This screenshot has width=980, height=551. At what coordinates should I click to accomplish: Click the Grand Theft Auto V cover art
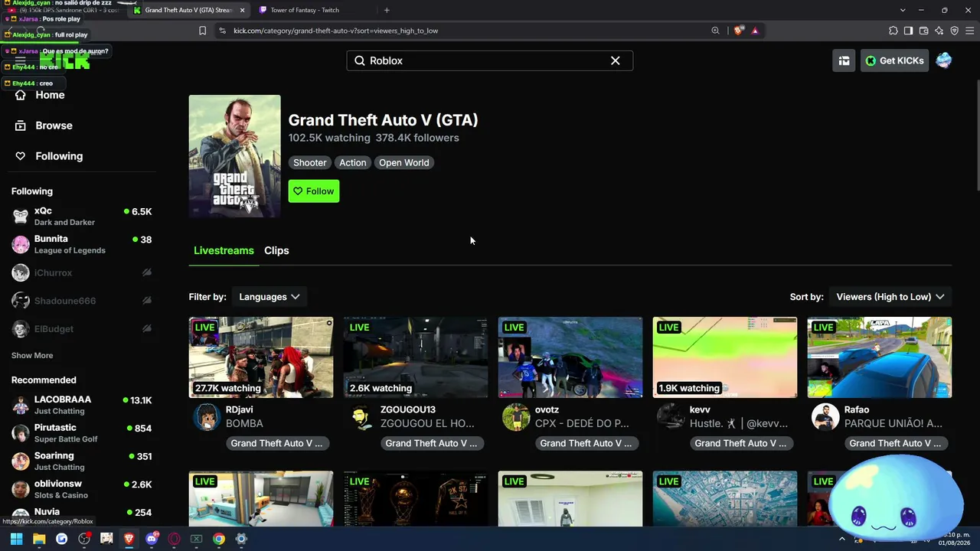pyautogui.click(x=235, y=156)
